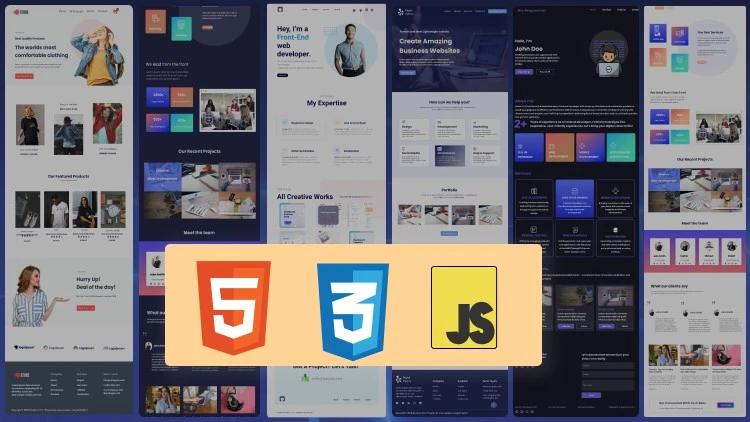This screenshot has width=750, height=422.
Task: Click 'Front-End' highlighted text in developer template
Action: (293, 37)
